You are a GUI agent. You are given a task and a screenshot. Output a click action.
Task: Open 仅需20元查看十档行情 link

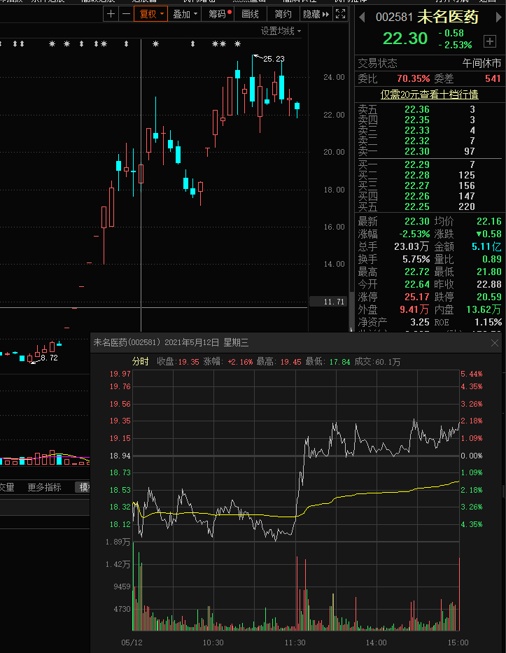tap(429, 95)
